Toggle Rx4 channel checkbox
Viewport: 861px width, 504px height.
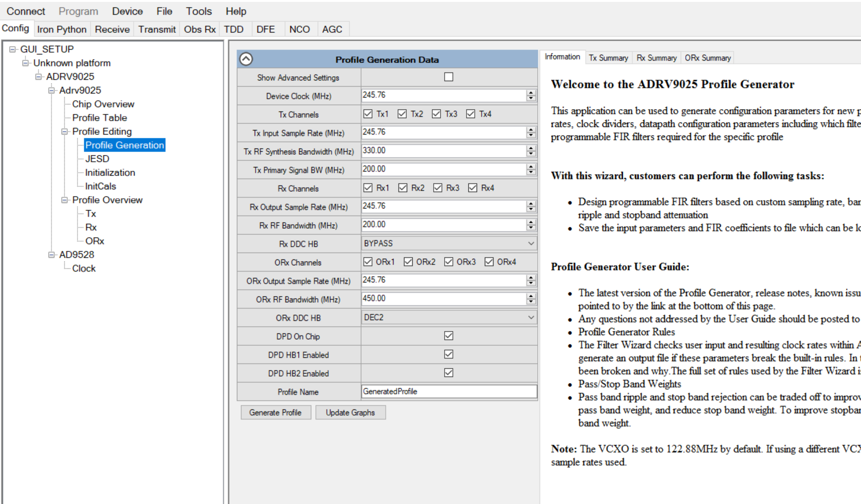tap(472, 188)
